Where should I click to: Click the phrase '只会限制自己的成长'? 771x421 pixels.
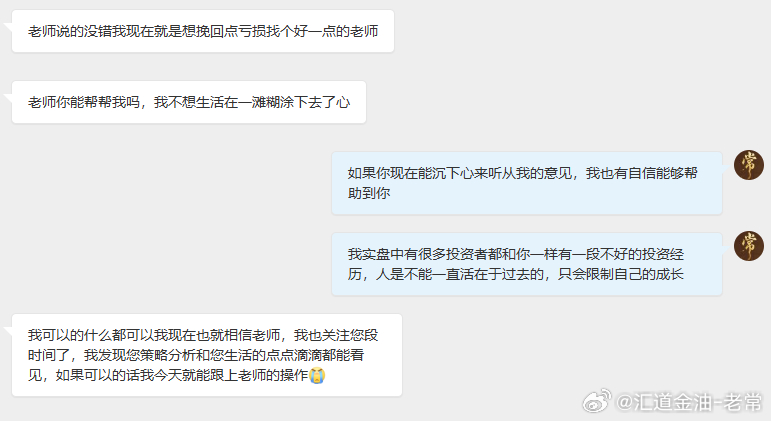(x=621, y=274)
